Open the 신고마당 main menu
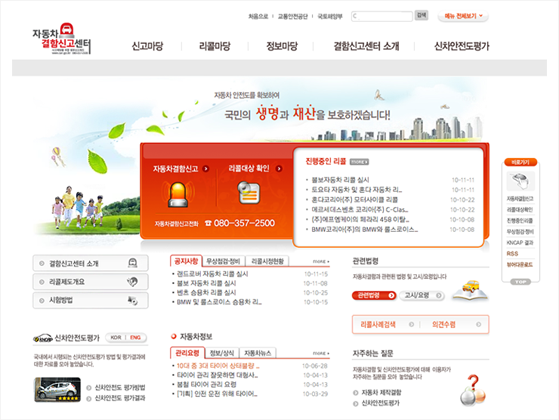The height and width of the screenshot is (420, 559). [x=147, y=46]
